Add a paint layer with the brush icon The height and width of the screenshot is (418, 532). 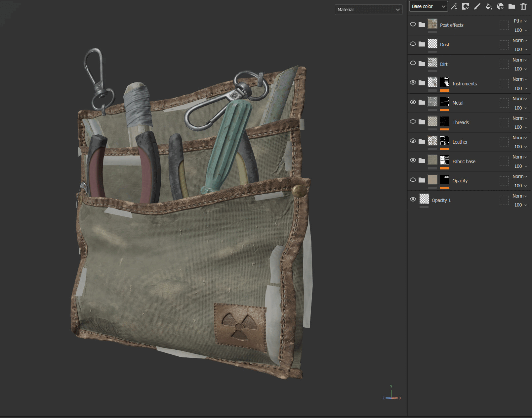(x=477, y=6)
